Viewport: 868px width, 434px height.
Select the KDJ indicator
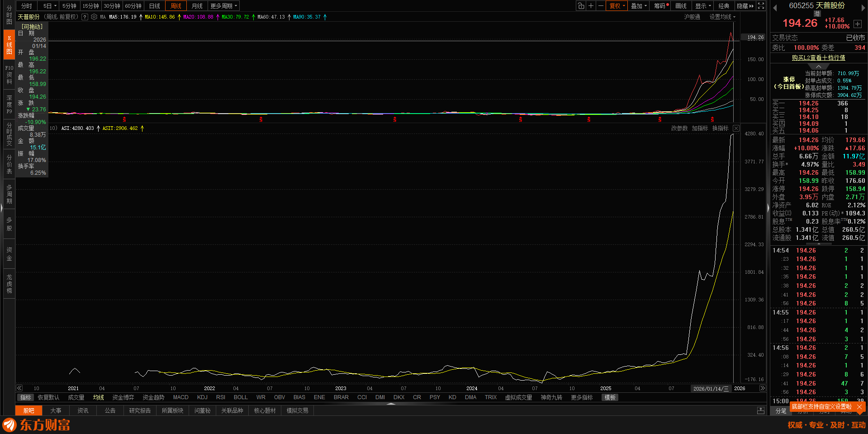[202, 397]
